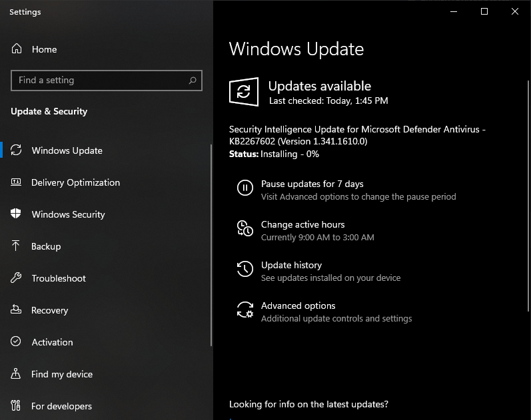Minimize the Settings window
531x420 pixels.
click(454, 11)
